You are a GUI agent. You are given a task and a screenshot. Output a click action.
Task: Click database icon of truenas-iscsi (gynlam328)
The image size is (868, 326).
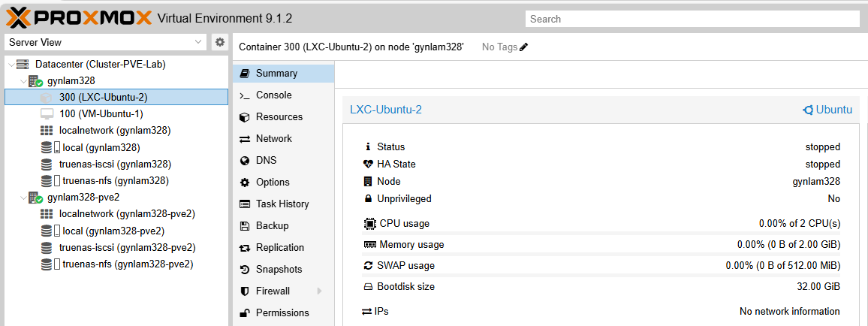tap(47, 165)
